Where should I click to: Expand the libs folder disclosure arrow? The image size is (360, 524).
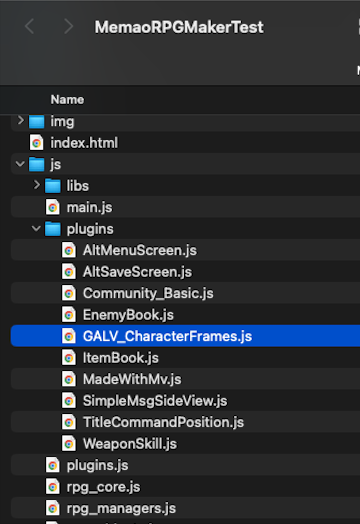(36, 185)
